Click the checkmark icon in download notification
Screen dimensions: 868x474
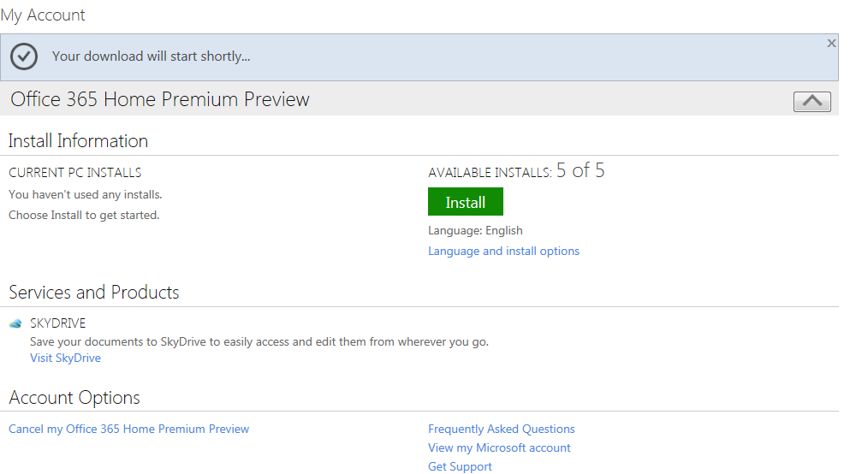point(24,56)
